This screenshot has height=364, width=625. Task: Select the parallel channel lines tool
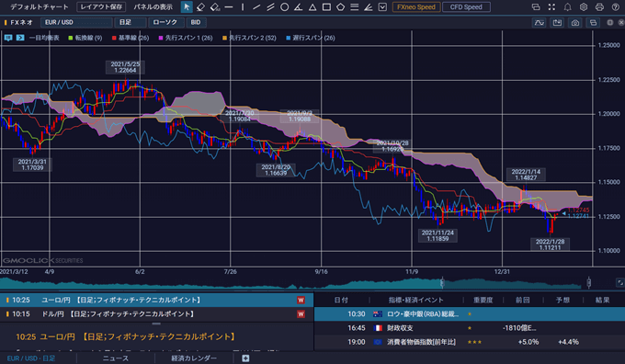click(x=270, y=6)
